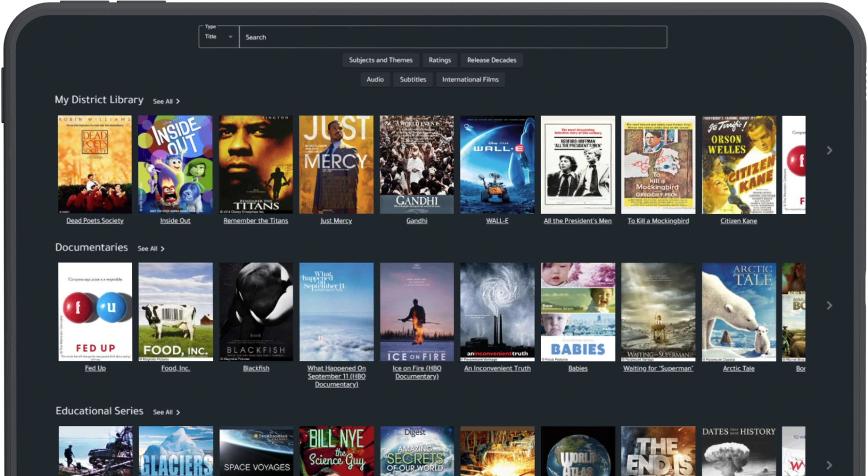Choose the Just Mercy poster
This screenshot has width=868, height=476.
coord(336,164)
